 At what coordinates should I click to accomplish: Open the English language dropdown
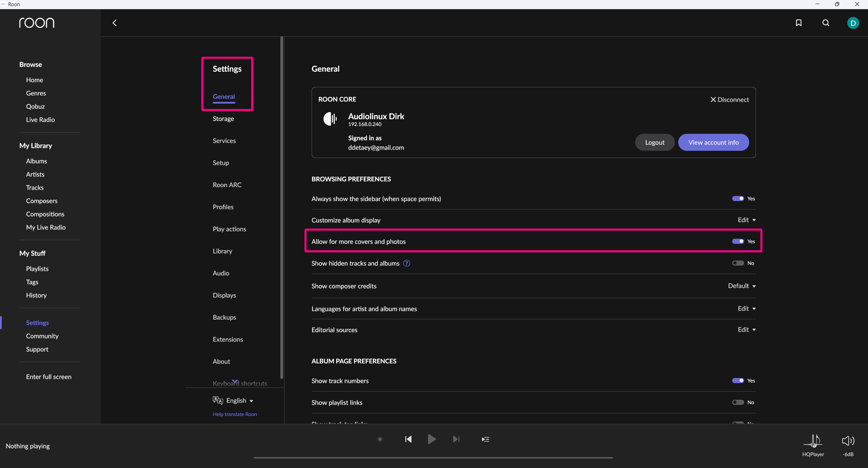(240, 401)
